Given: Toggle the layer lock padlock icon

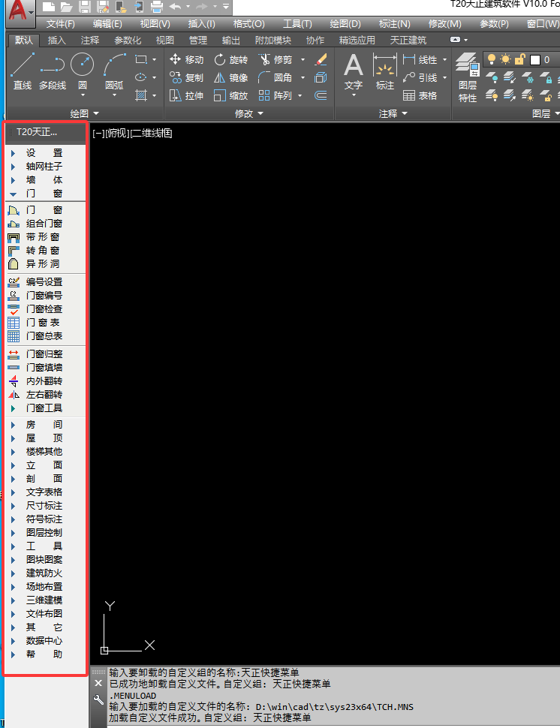Looking at the screenshot, I should [519, 59].
